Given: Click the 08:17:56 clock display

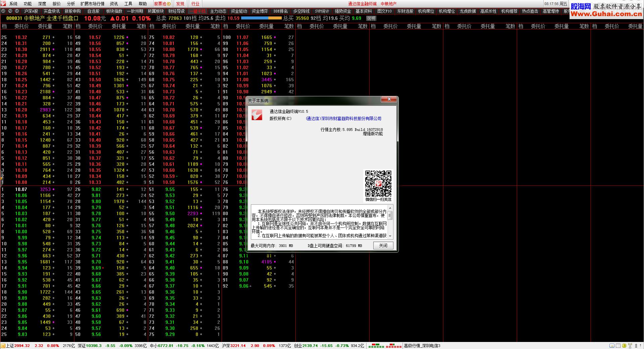Looking at the screenshot, I should [x=551, y=4].
